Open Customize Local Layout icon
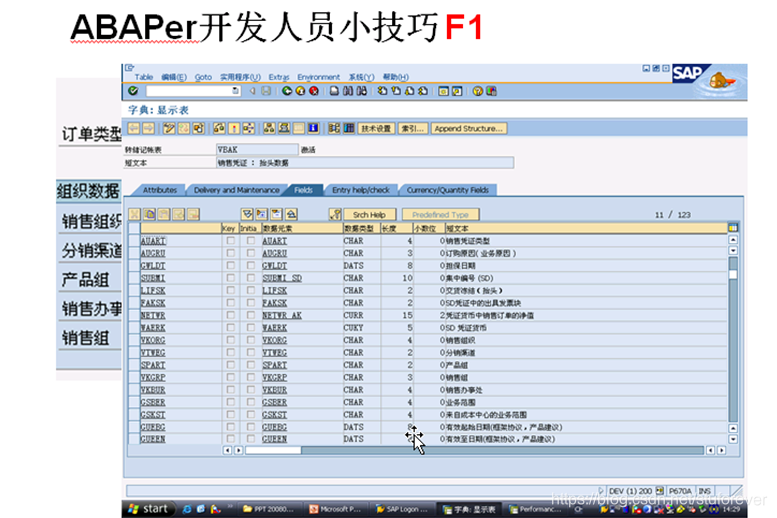The image size is (777, 518). [x=491, y=91]
